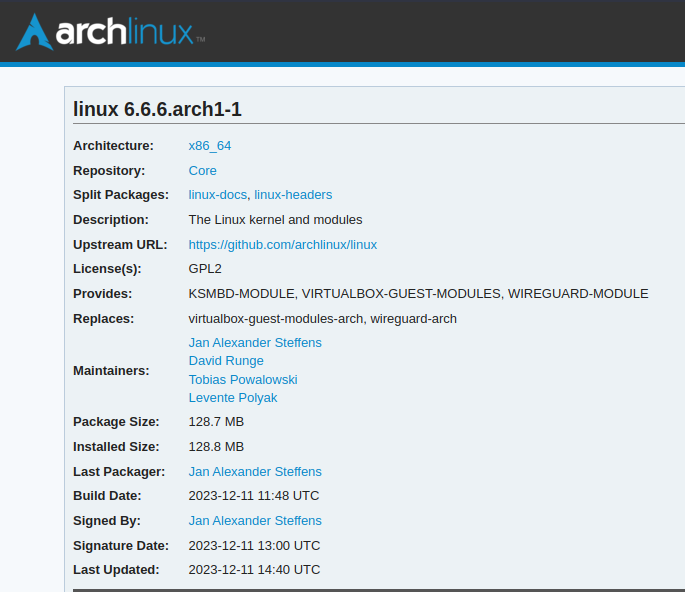Visit the github.com/archlinux/linux upstream URL
685x592 pixels.
[x=283, y=244]
